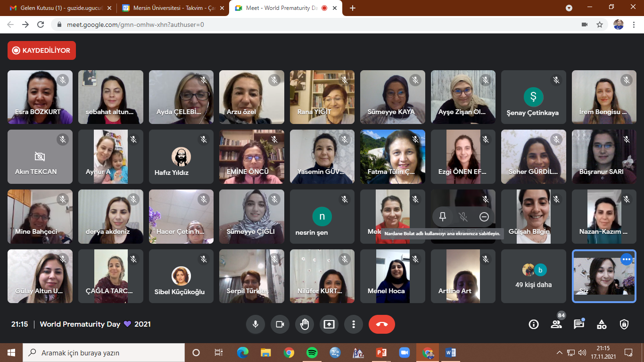The height and width of the screenshot is (362, 644).
Task: Open options on your own Siz tile
Action: click(626, 259)
